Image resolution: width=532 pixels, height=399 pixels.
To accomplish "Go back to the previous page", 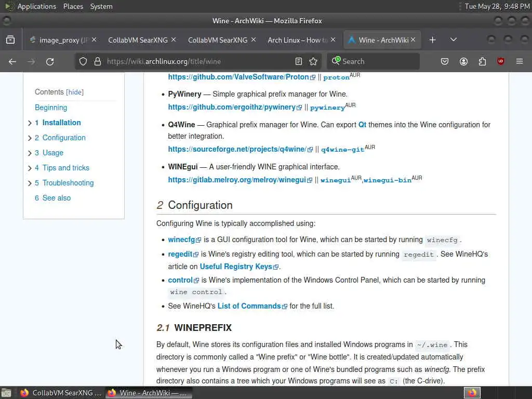I will click(12, 61).
